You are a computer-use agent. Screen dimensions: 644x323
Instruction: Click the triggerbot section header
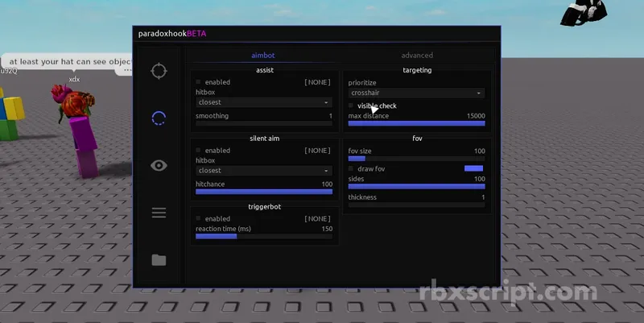tap(265, 207)
